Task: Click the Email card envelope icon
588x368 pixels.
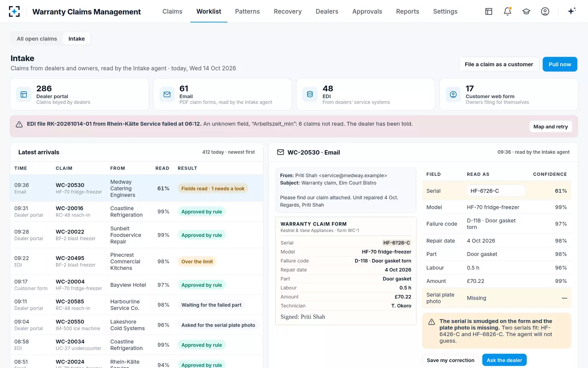Action: tap(167, 94)
